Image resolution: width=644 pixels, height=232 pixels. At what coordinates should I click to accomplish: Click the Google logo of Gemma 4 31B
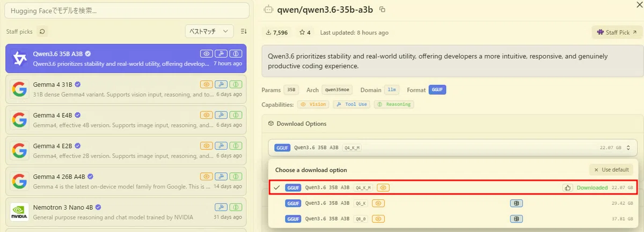pos(19,89)
